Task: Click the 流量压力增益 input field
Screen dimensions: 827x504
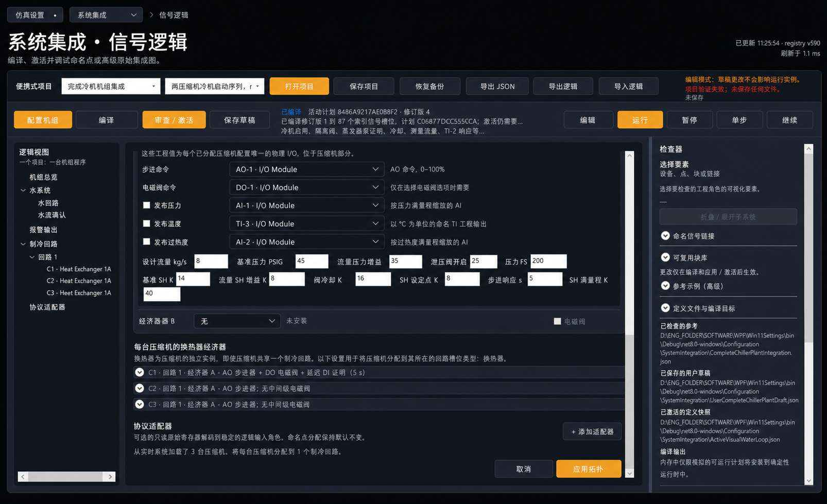Action: tap(406, 261)
